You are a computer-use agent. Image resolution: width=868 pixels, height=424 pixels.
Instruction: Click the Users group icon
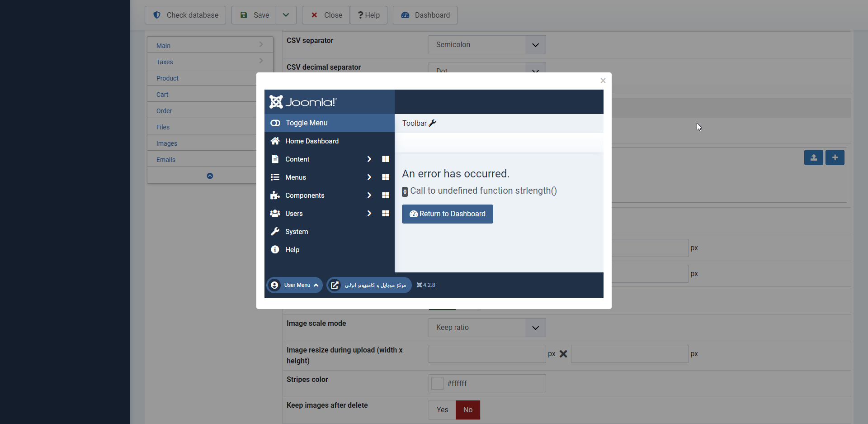tap(275, 214)
